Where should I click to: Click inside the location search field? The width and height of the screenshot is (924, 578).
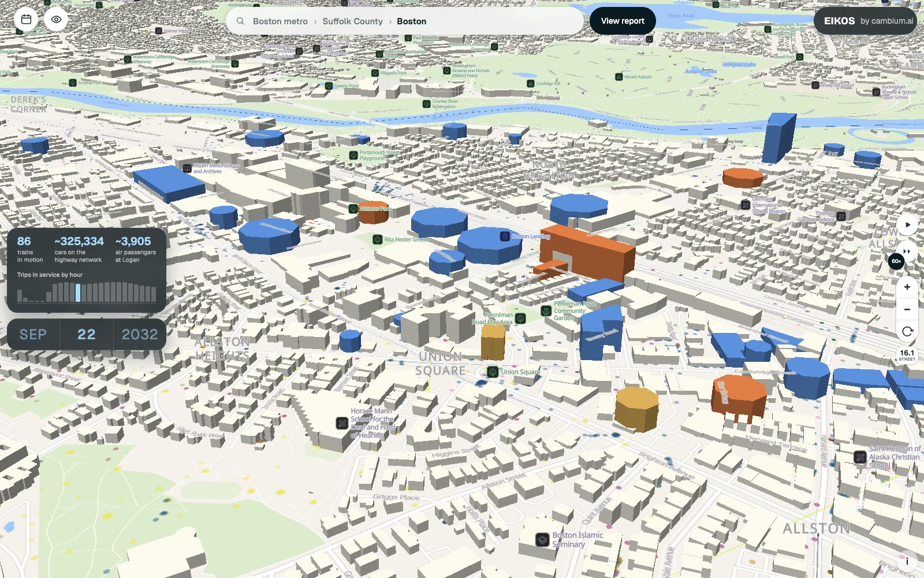click(405, 21)
